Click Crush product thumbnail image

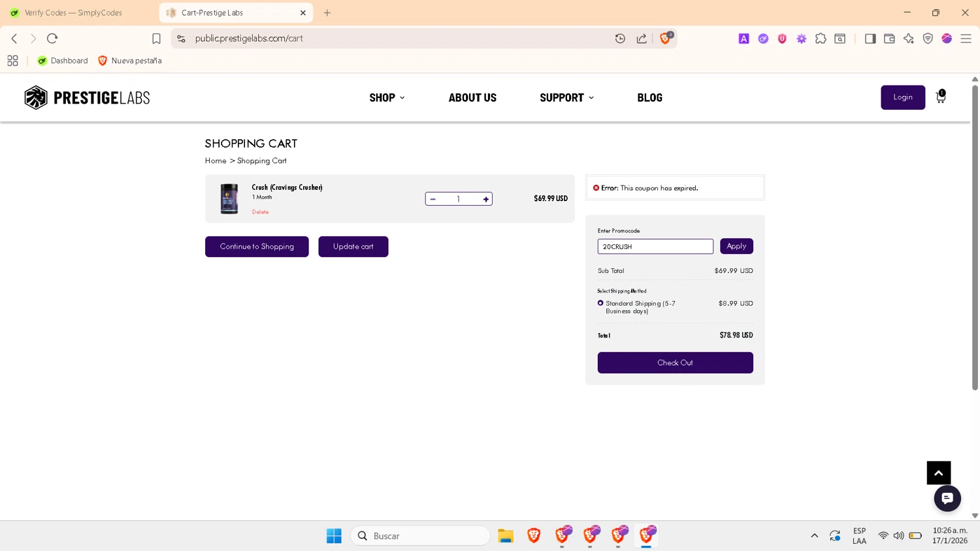[x=229, y=198]
